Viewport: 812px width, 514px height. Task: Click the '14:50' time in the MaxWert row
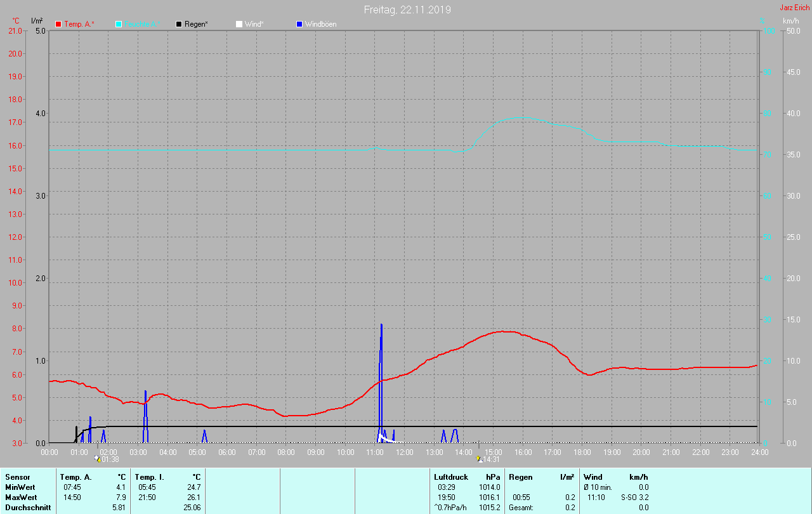(72, 498)
